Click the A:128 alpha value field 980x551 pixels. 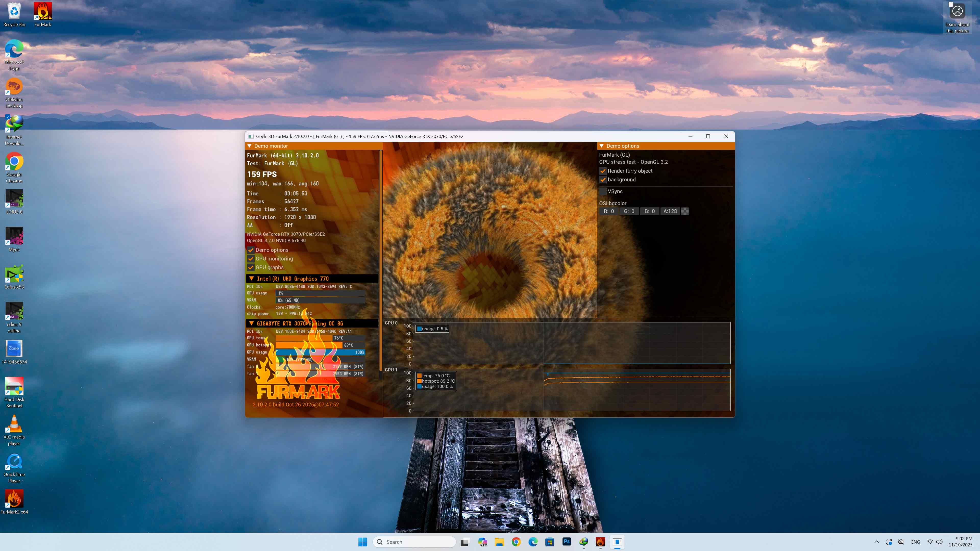[x=670, y=211]
